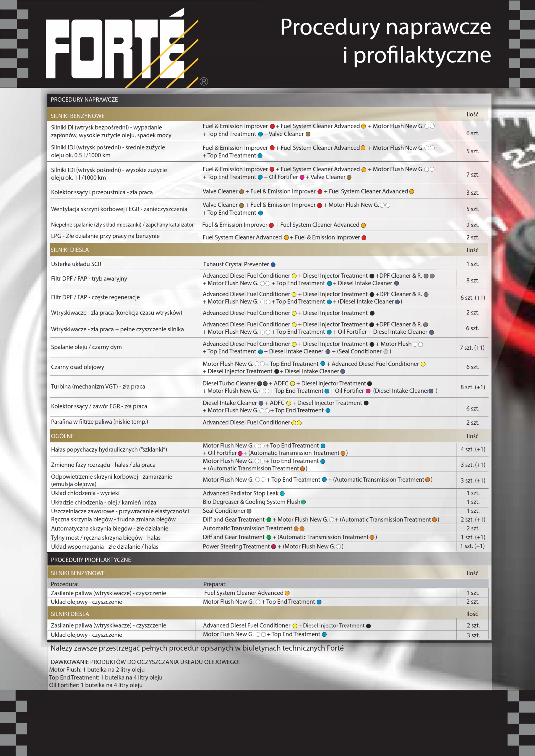Select "Ręczna skrzynia biegów - trudna zmiana biegów"
The image size is (535, 756).
pos(114,519)
